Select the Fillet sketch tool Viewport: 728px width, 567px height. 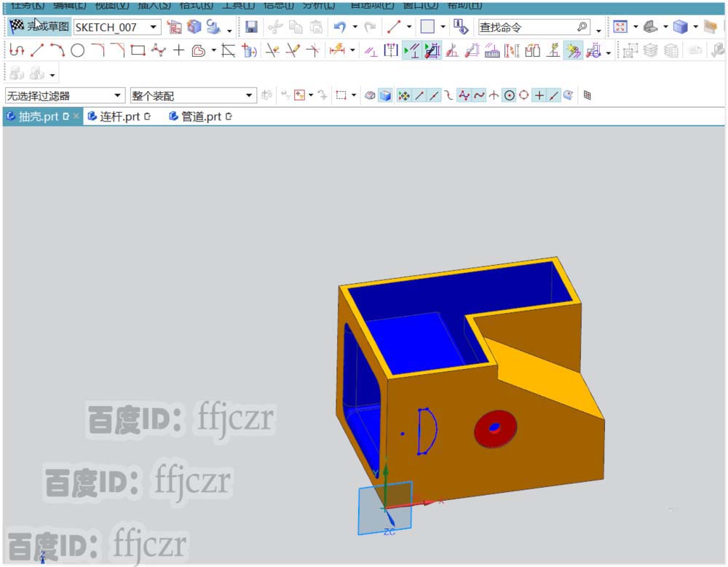pos(98,49)
